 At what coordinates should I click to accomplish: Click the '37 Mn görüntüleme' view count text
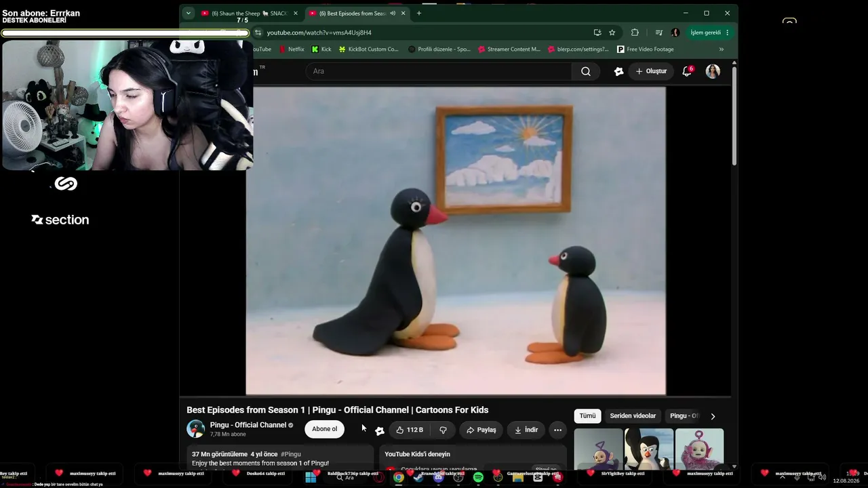point(220,454)
